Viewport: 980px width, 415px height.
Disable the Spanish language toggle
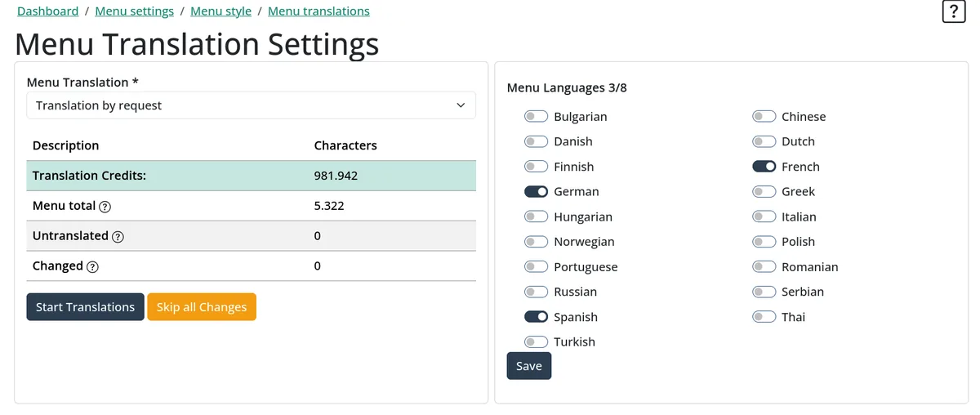[536, 317]
